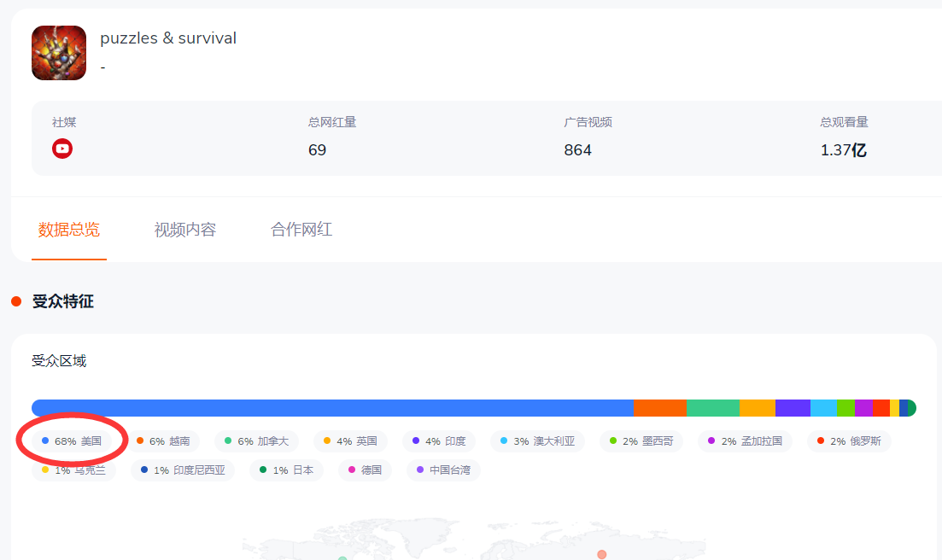Click the 受众特征 section heading
Screen dimensions: 942x560
[x=63, y=301]
